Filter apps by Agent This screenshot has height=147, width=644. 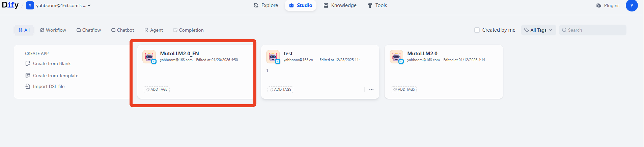[153, 30]
